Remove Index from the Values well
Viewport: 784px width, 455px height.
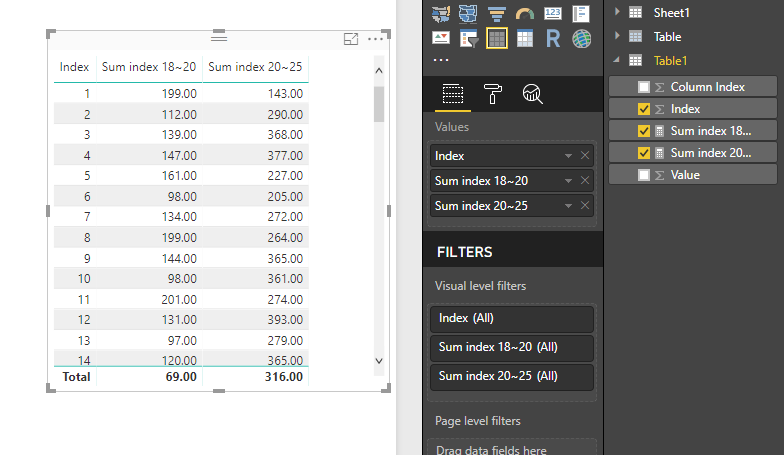pos(584,156)
